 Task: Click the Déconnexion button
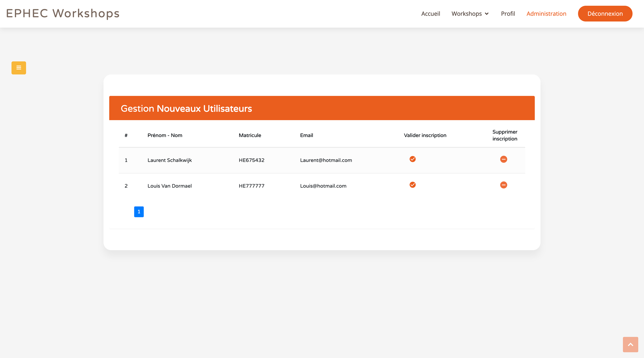click(605, 14)
